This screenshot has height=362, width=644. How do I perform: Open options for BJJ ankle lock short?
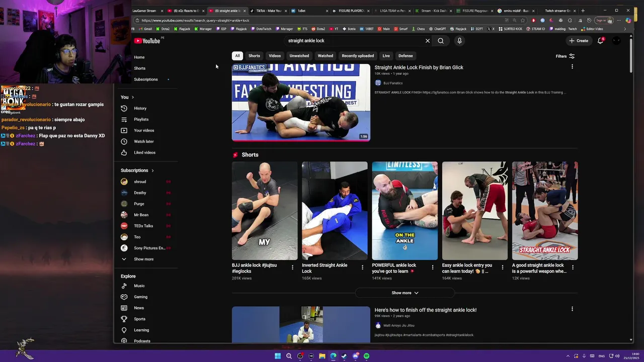[292, 267]
